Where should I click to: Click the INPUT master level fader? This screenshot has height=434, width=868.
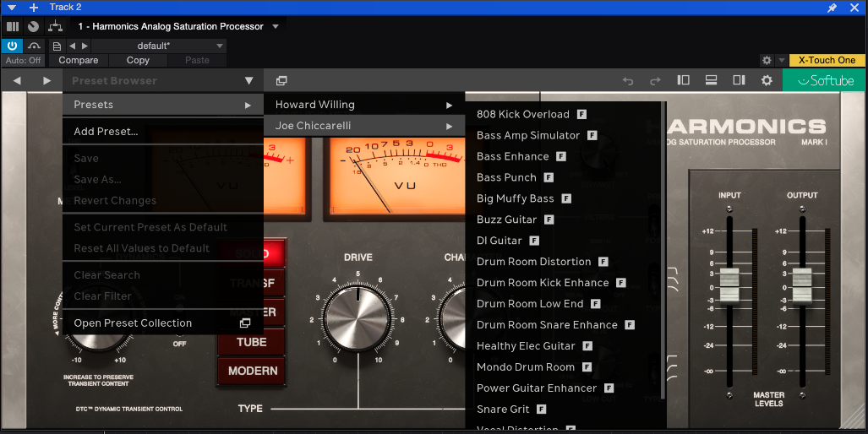click(x=729, y=286)
